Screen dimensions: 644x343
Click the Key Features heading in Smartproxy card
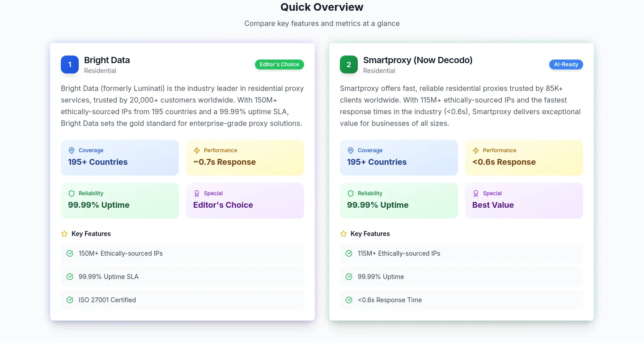370,234
